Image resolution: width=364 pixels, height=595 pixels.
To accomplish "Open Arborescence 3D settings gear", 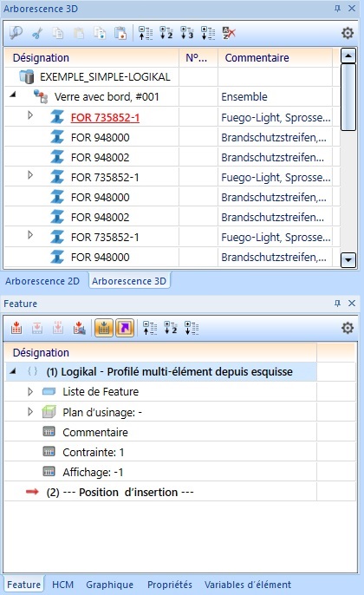I will tap(348, 33).
